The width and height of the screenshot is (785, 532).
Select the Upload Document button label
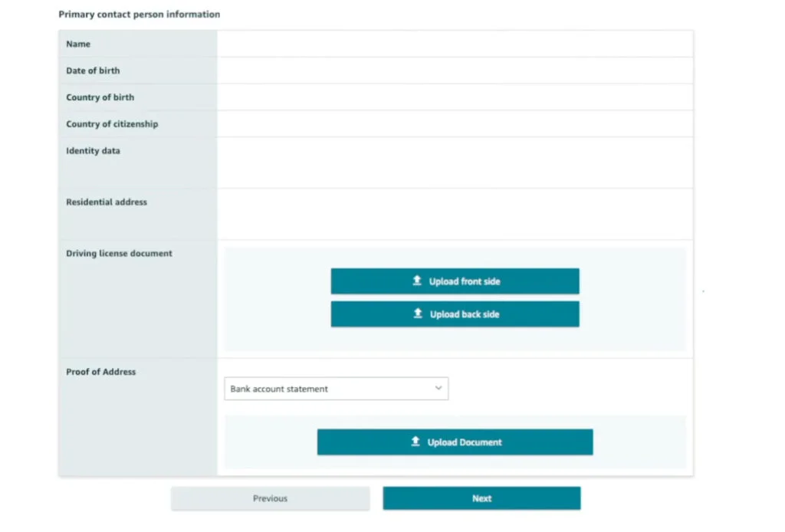click(465, 442)
